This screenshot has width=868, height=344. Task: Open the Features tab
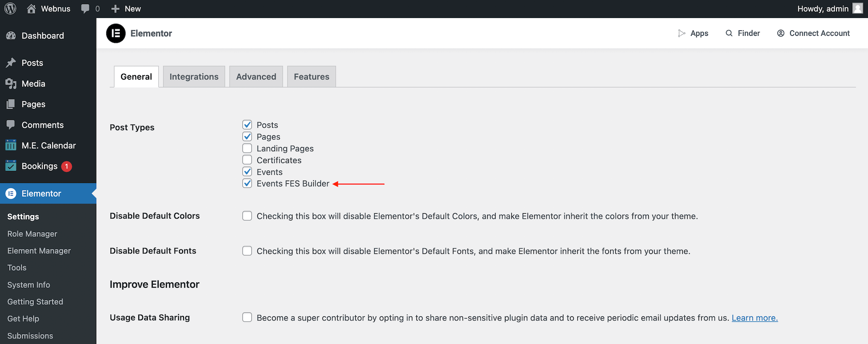(311, 77)
